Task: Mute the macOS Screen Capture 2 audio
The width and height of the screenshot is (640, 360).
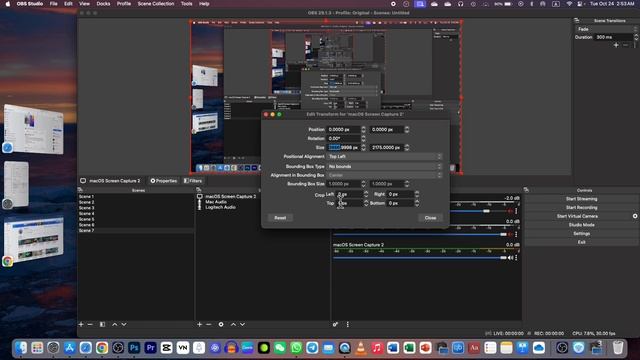Action: point(510,258)
